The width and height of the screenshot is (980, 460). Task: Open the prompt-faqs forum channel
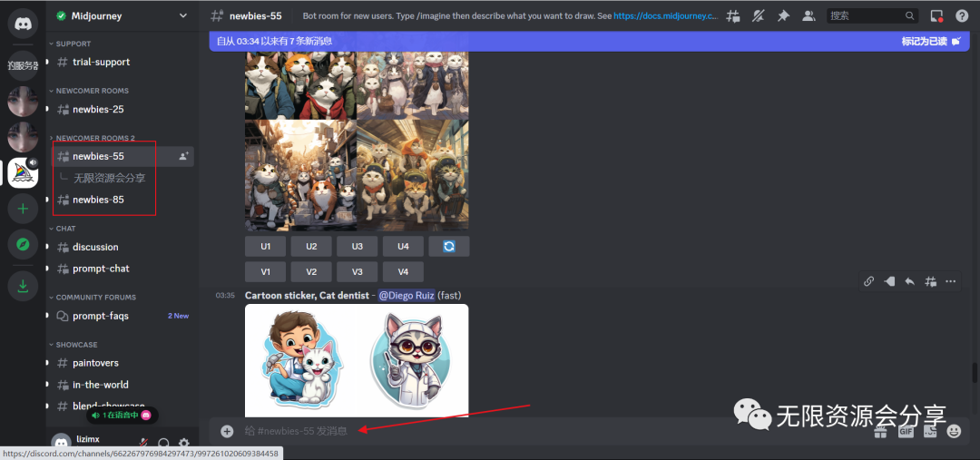click(101, 316)
